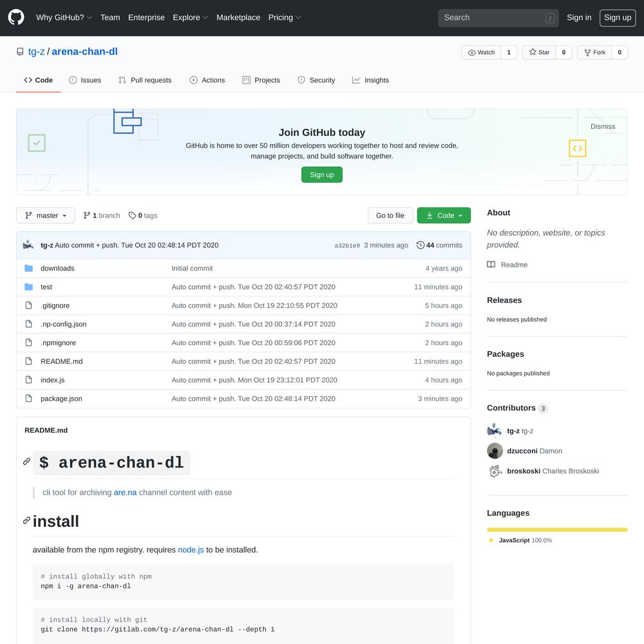644x644 pixels.
Task: Click tg-z avatar in Contributors list
Action: tap(495, 431)
